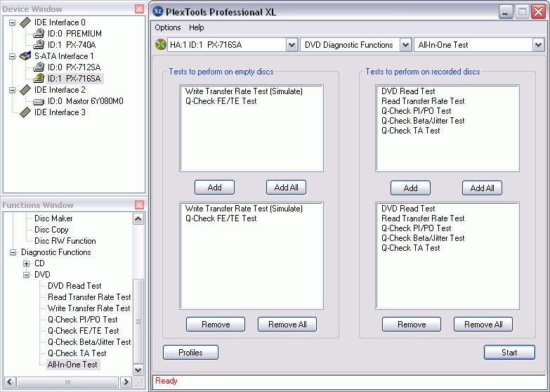Close the Device Window panel
The image size is (550, 392).
pyautogui.click(x=139, y=8)
